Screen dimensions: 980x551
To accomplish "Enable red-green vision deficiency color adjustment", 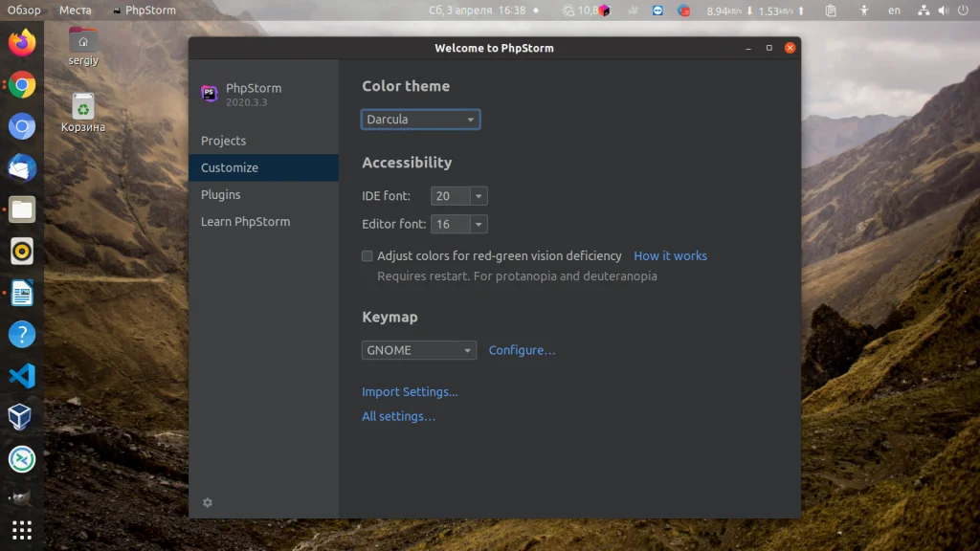I will (367, 255).
